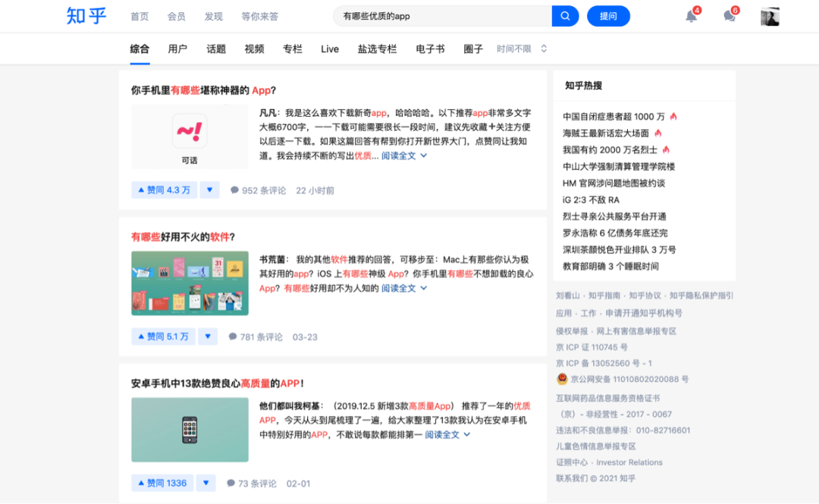Screen dimensions: 819x504
Task: Switch to the Live search tab
Action: click(330, 49)
